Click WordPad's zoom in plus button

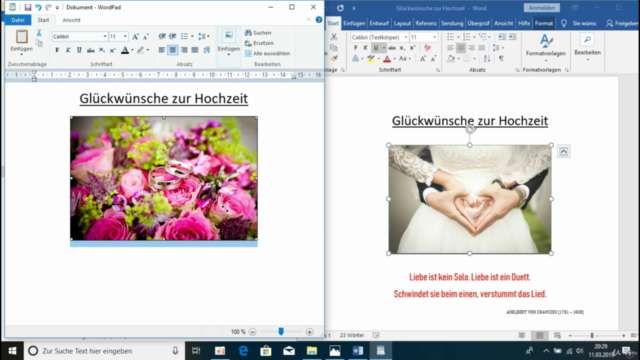click(310, 332)
